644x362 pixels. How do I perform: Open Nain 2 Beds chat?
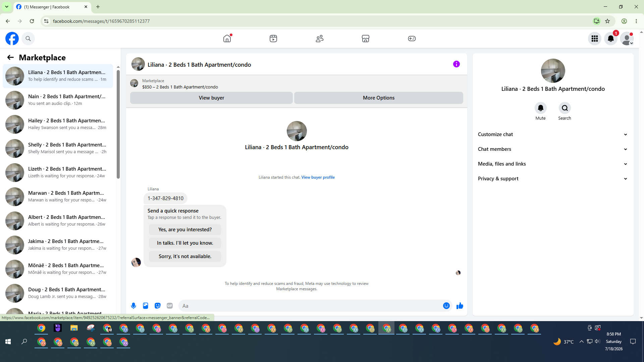pos(58,100)
